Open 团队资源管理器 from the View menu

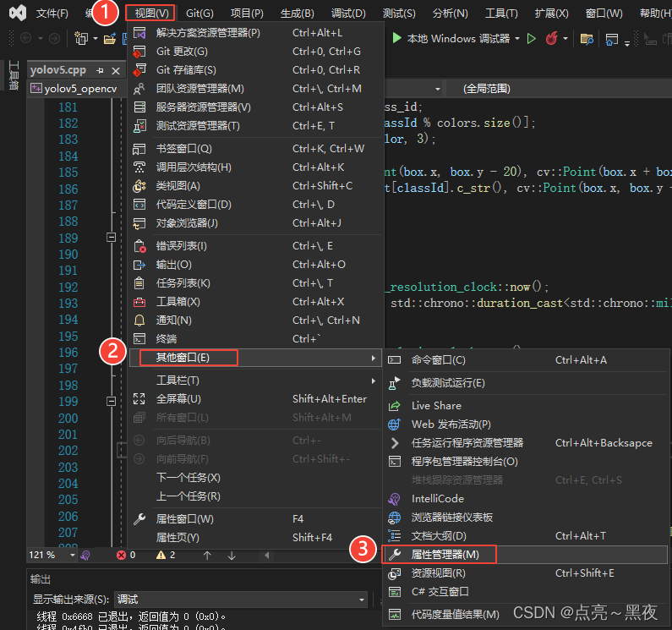pos(255,89)
